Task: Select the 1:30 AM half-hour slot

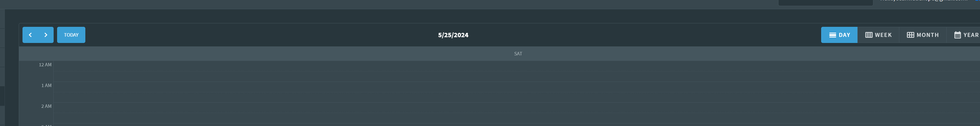Action: tap(517, 97)
